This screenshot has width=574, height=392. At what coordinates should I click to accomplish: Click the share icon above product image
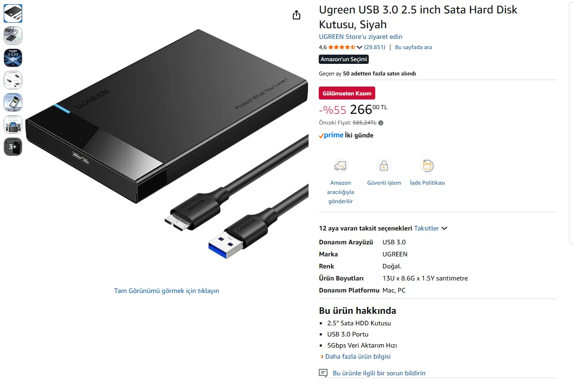pos(296,15)
